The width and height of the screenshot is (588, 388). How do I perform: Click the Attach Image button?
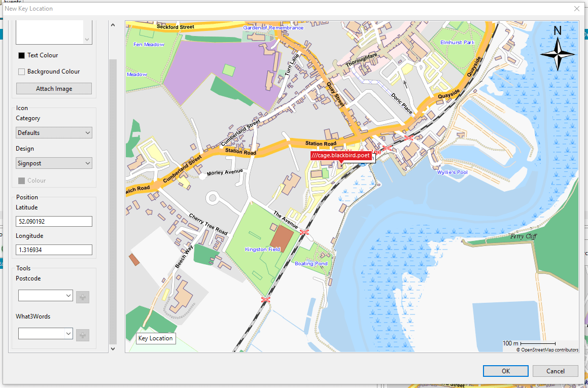[54, 88]
